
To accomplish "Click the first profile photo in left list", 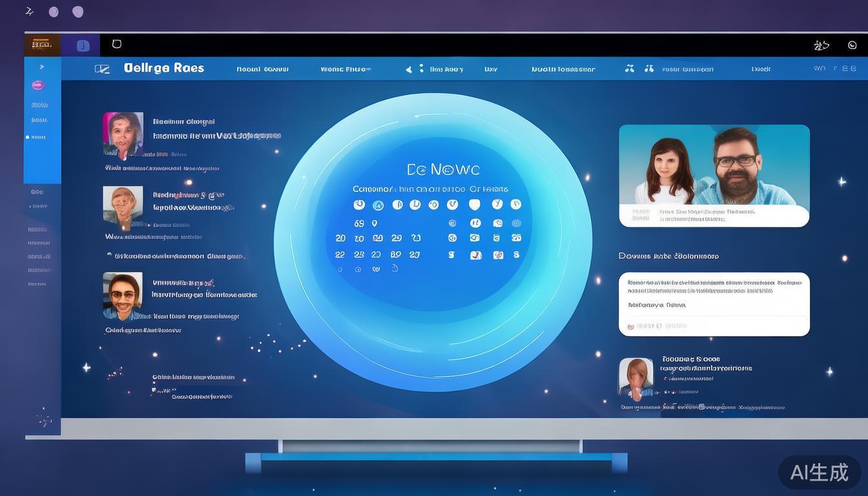I will (x=123, y=135).
